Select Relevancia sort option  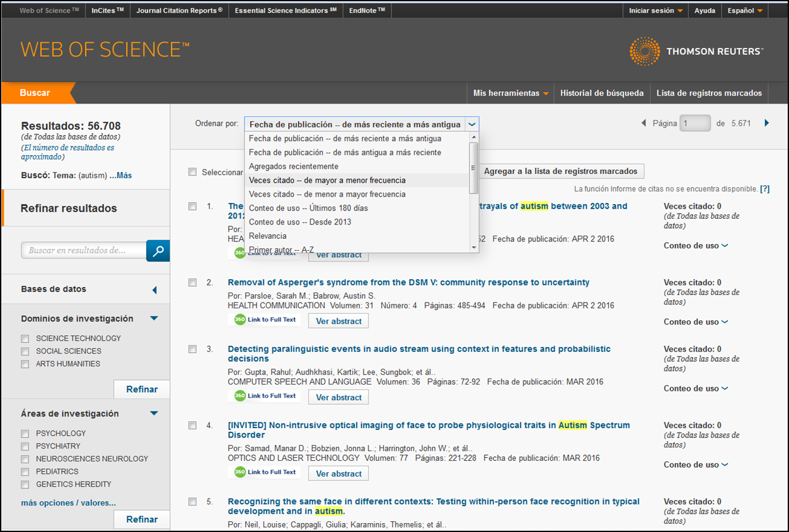click(358, 236)
